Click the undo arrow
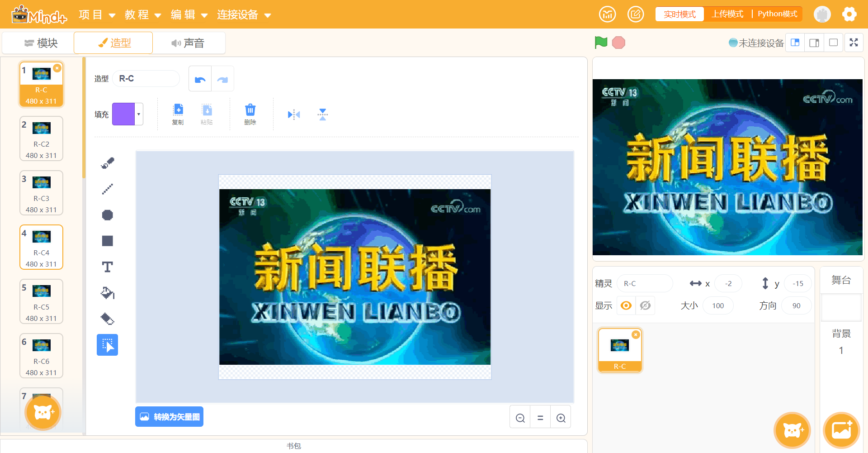The image size is (868, 453). coord(200,79)
